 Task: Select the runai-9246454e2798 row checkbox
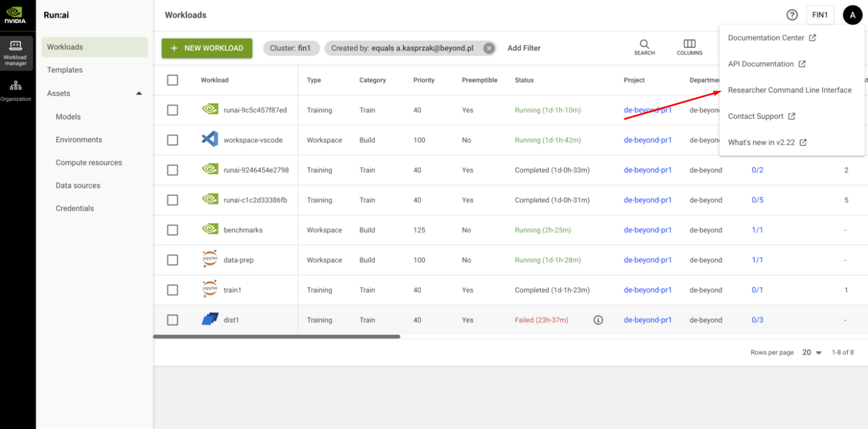coord(173,170)
